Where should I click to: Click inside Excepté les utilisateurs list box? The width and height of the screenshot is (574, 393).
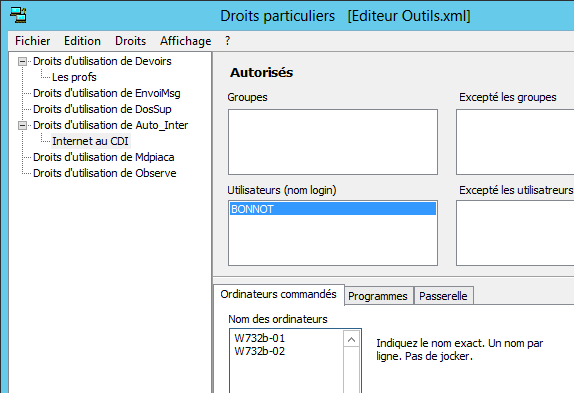tap(515, 233)
